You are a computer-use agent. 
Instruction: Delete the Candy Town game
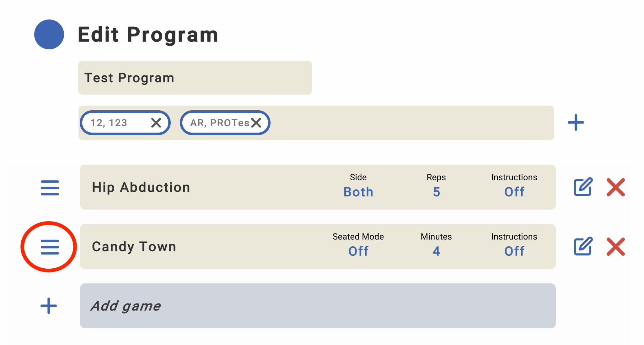(x=615, y=247)
